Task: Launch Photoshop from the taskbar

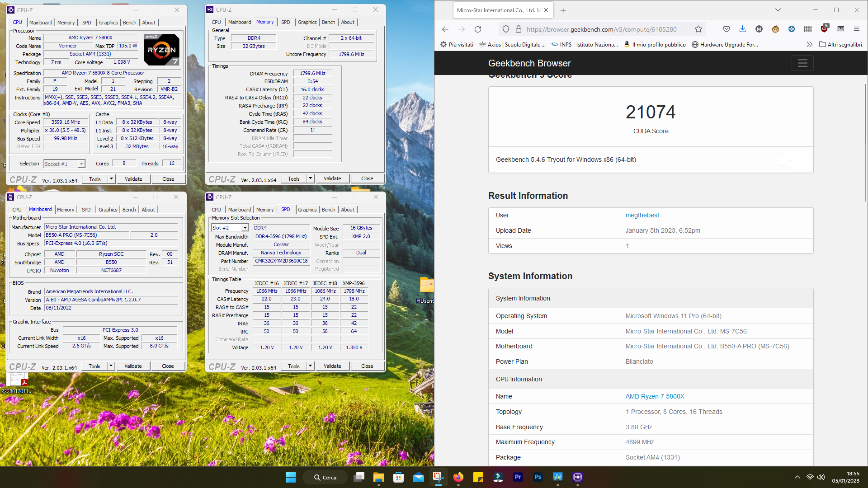Action: pos(538,477)
